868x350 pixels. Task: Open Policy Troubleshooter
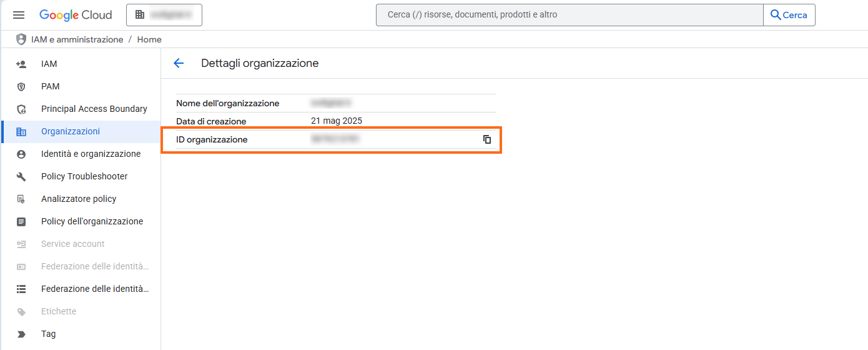(84, 176)
